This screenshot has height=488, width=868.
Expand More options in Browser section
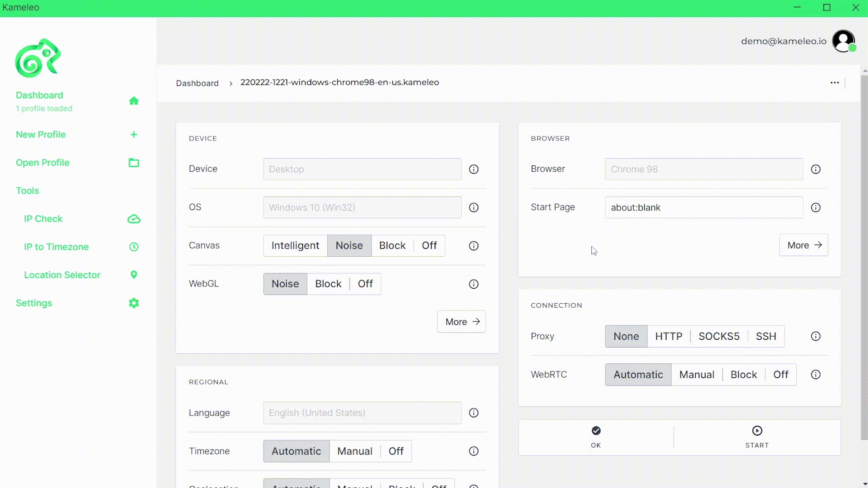[x=804, y=245]
